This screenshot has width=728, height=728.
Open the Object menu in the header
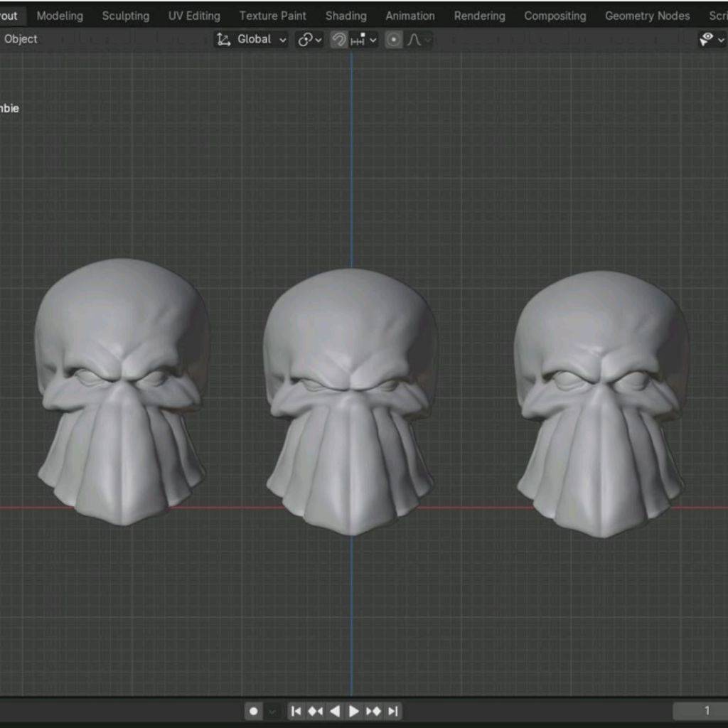(21, 40)
